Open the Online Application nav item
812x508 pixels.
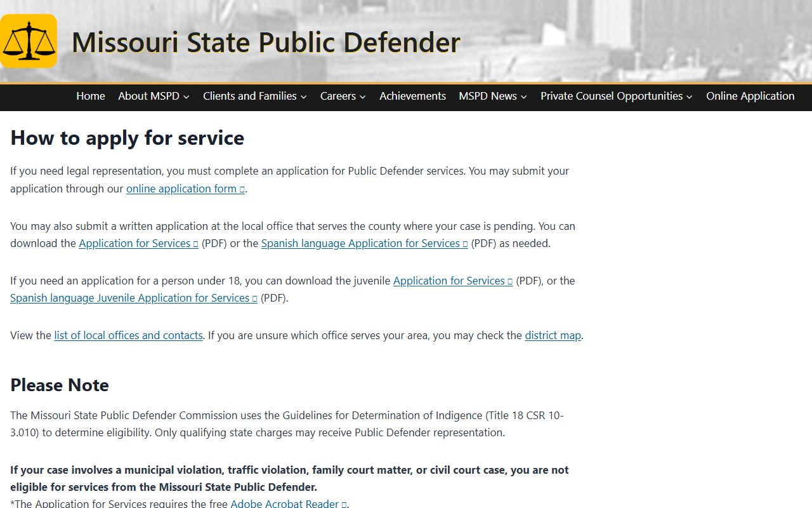pos(750,96)
